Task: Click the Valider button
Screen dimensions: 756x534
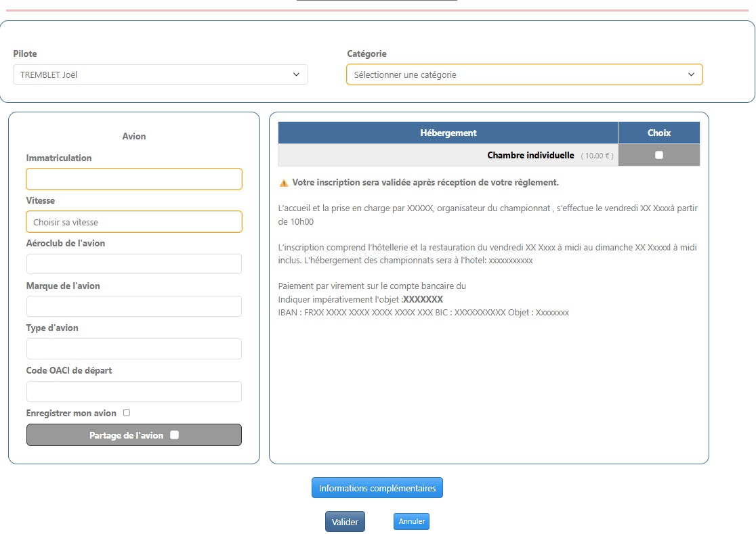Action: click(345, 522)
